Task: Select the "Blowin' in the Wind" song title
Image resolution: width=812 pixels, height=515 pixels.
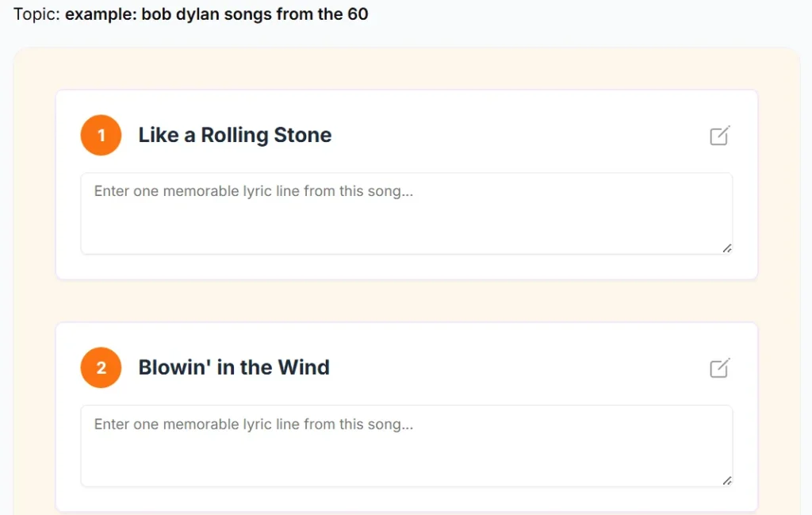Action: click(x=234, y=367)
